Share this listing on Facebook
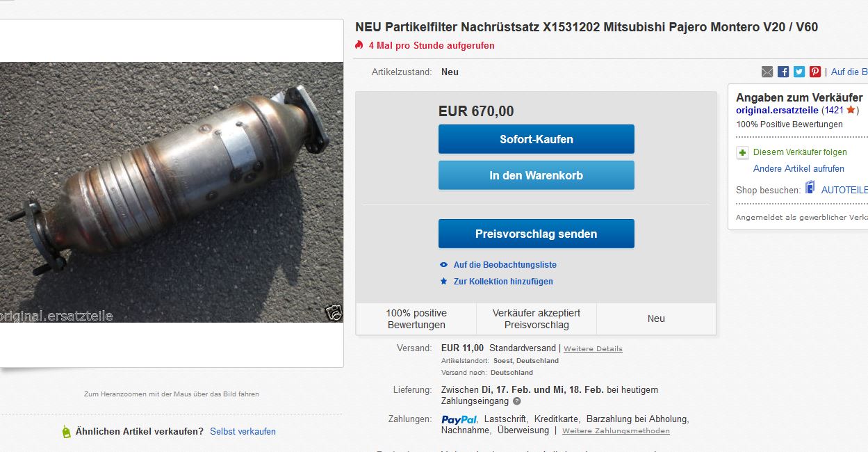The width and height of the screenshot is (868, 452). tap(783, 72)
